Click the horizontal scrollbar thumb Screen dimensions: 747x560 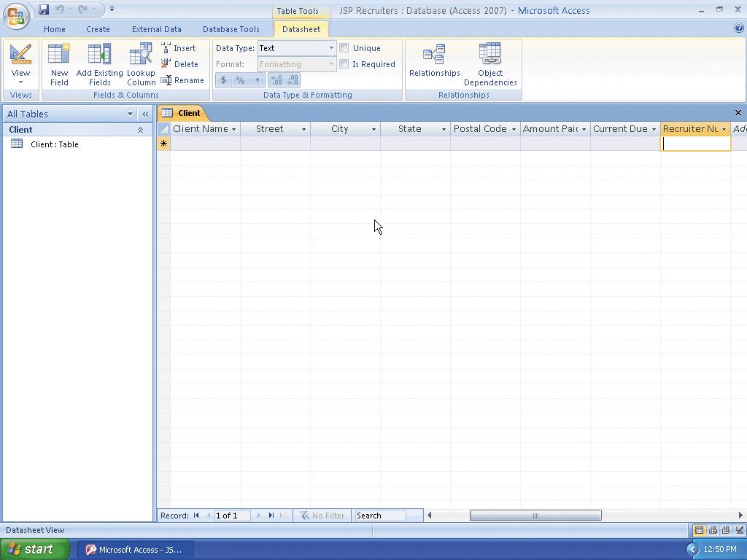(x=535, y=516)
